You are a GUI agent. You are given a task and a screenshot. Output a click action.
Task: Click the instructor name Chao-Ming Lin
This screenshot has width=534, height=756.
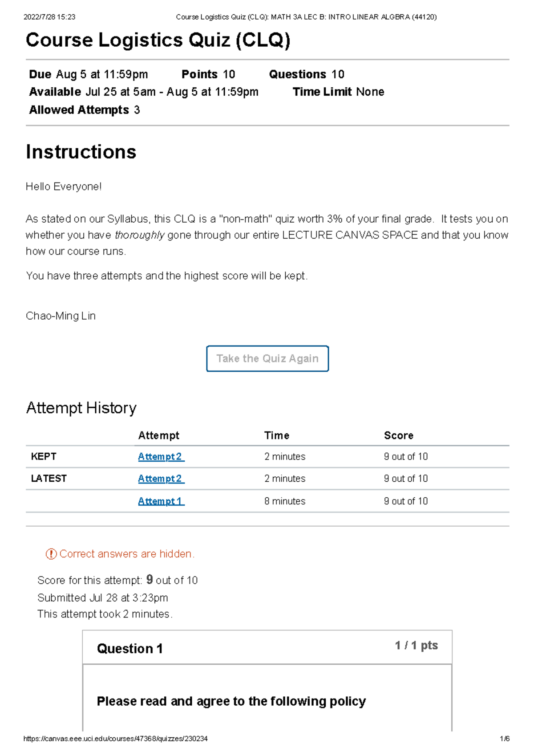(x=61, y=316)
